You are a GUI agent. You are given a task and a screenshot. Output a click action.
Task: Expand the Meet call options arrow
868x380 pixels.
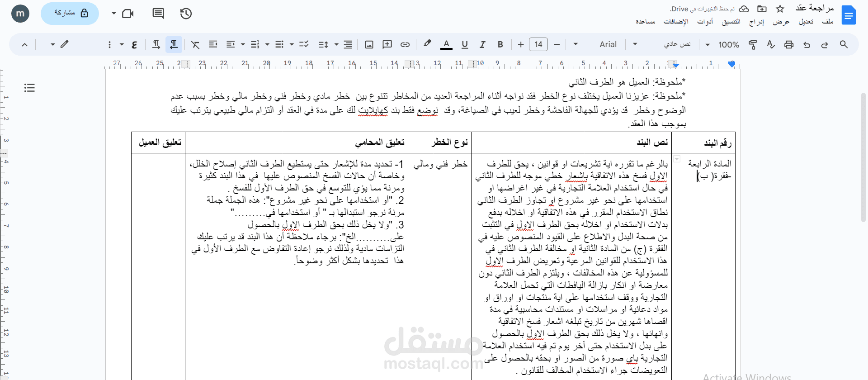(x=113, y=14)
